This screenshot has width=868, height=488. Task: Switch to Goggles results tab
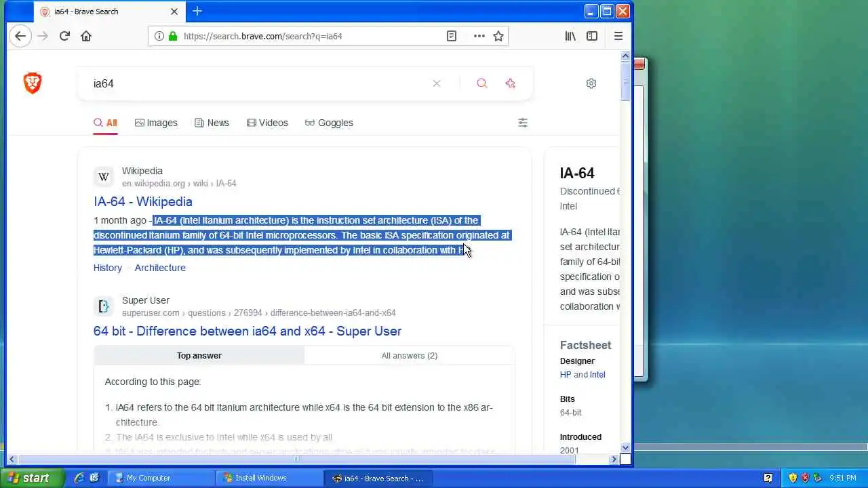[329, 123]
